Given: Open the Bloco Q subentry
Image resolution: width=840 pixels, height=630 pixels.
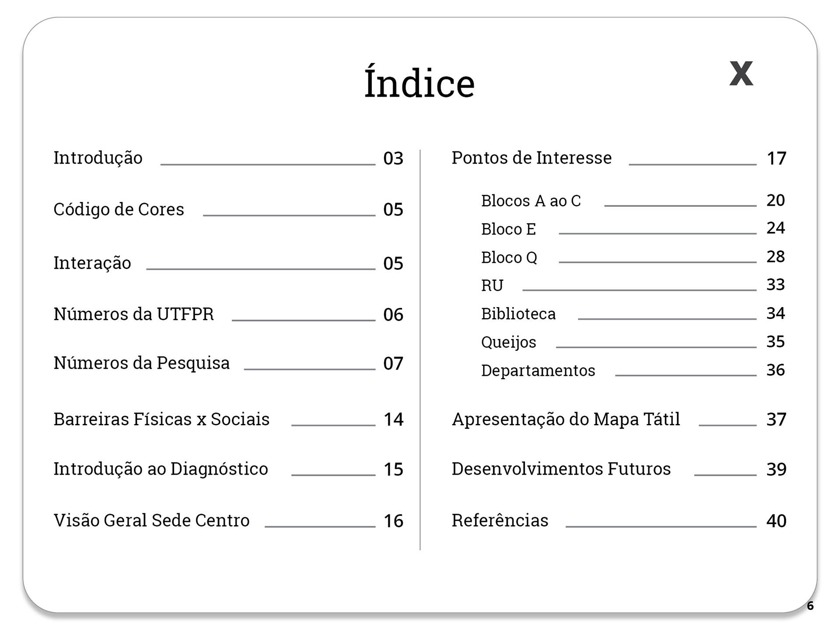Looking at the screenshot, I should click(x=633, y=257).
